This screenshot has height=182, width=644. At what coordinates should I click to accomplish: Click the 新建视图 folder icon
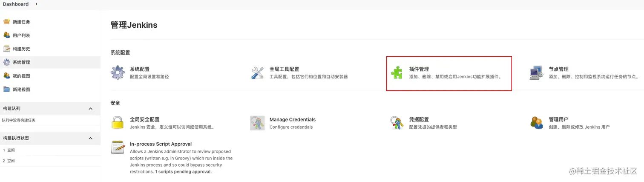click(x=6, y=89)
